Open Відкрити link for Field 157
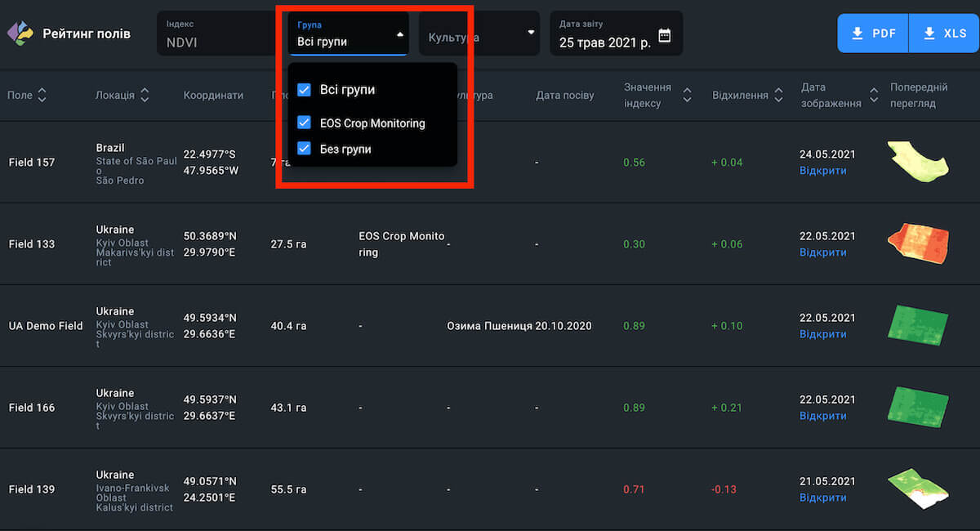The width and height of the screenshot is (980, 531). [822, 171]
